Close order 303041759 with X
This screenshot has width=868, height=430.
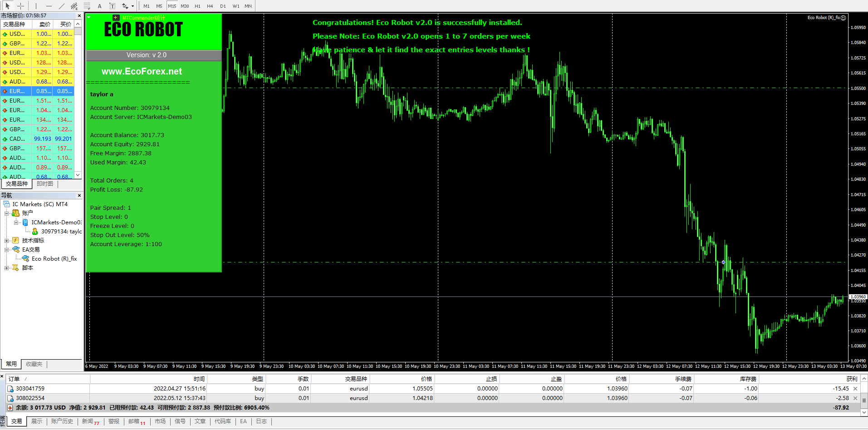(855, 389)
